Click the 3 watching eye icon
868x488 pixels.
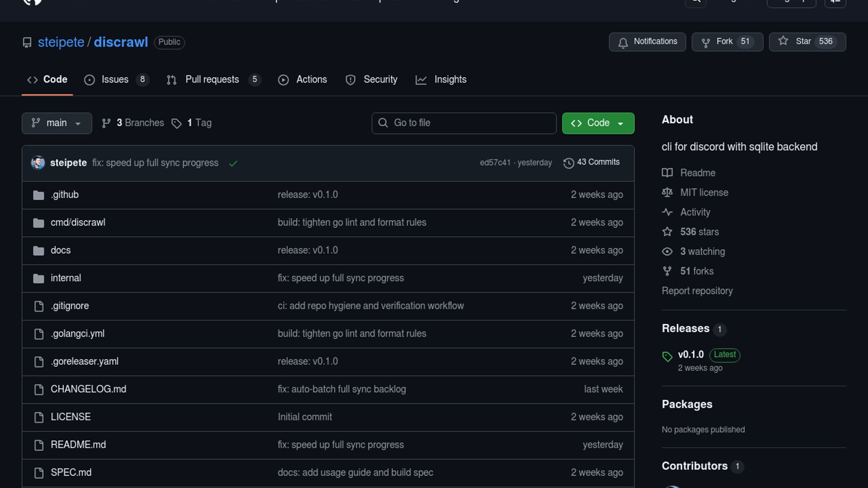[x=667, y=251]
